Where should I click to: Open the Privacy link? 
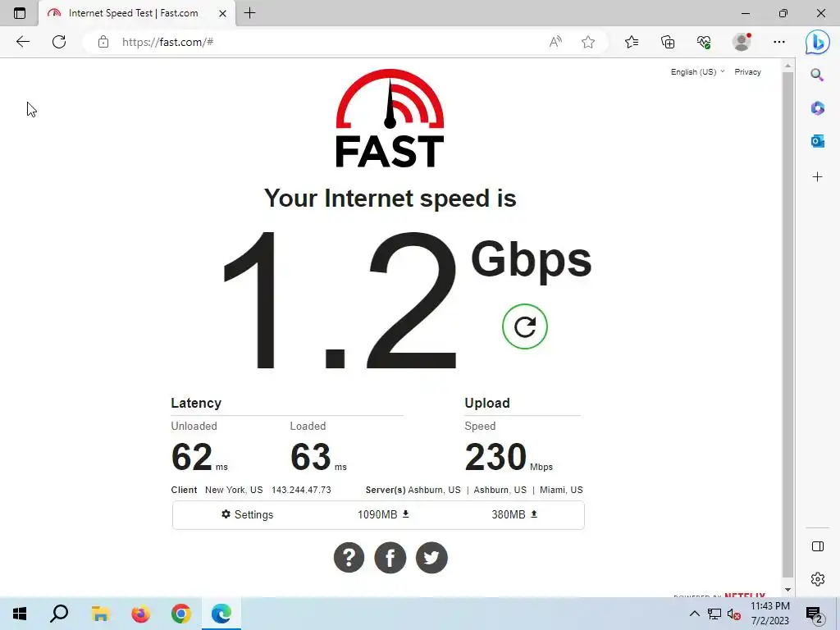point(747,72)
